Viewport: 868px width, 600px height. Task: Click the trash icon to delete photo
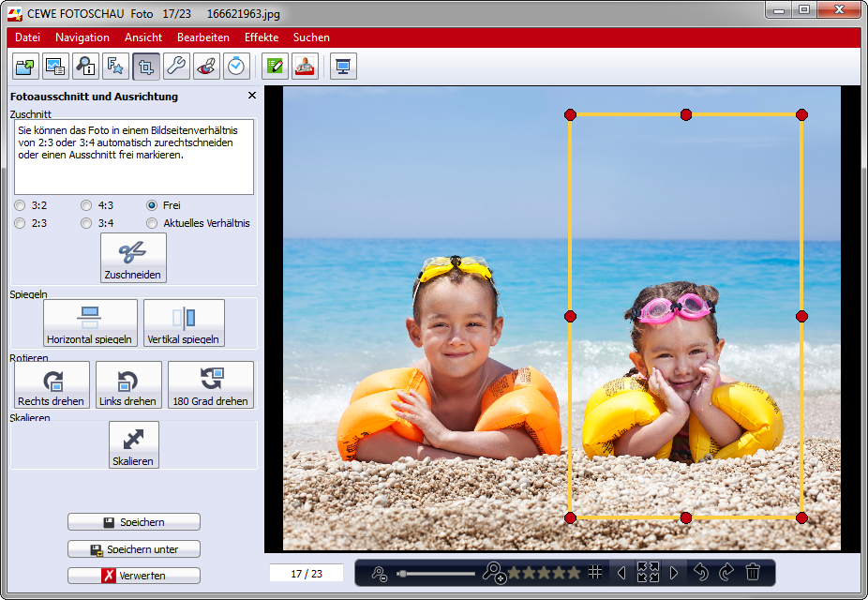tap(753, 572)
